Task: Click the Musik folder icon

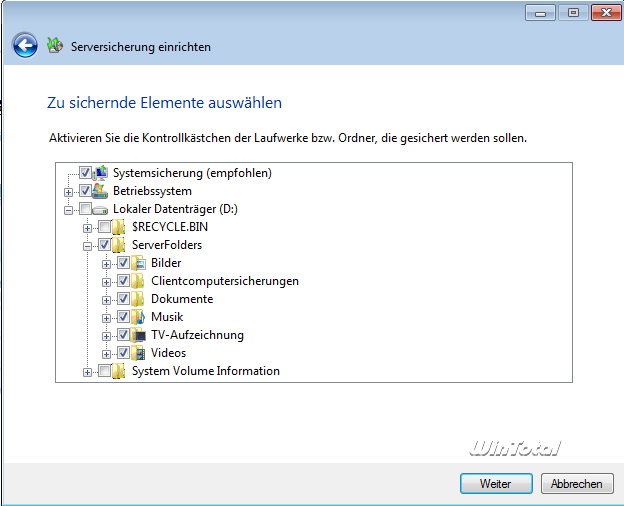Action: click(x=139, y=317)
